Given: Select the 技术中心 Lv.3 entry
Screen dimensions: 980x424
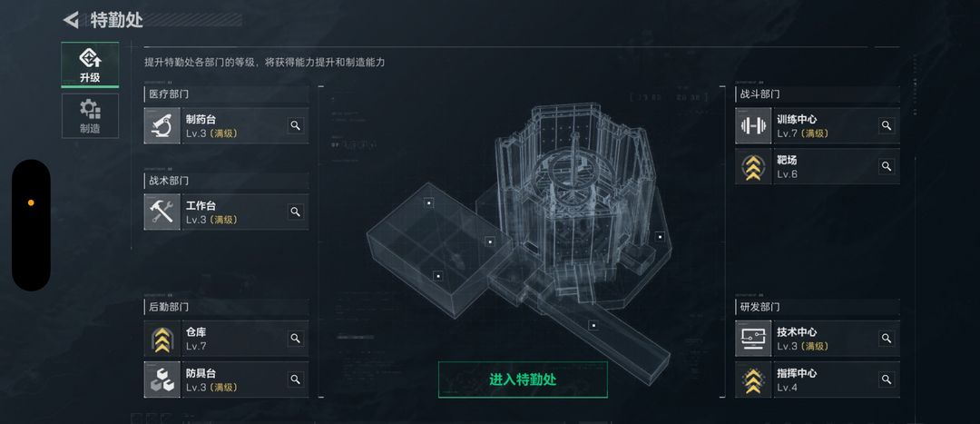Looking at the screenshot, I should (818, 339).
